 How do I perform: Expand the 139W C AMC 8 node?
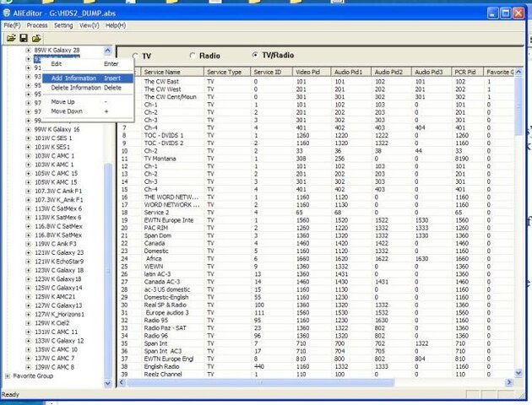[x=29, y=367]
